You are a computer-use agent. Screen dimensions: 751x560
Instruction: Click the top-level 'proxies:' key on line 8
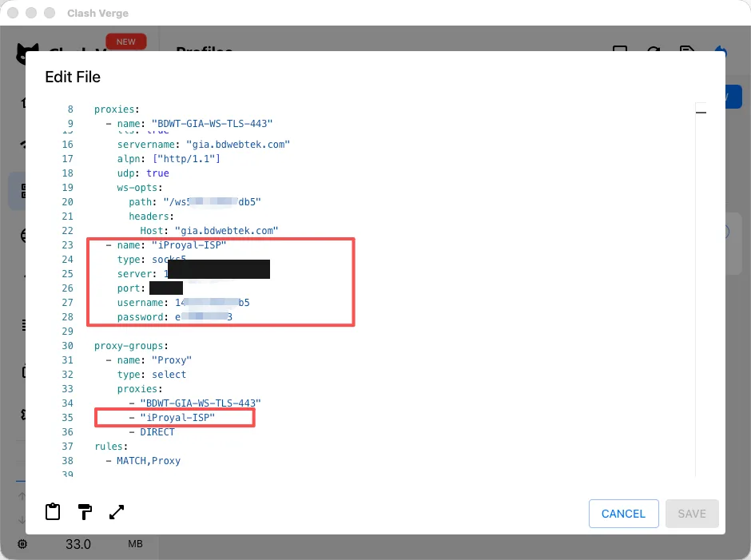point(117,109)
